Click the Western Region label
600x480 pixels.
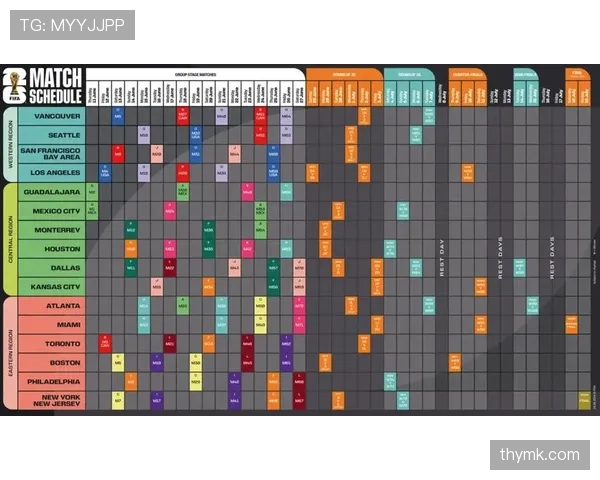pos(10,144)
